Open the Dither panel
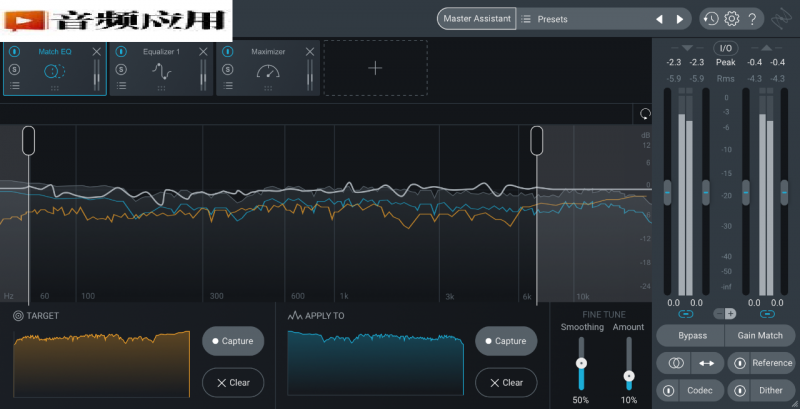The image size is (800, 409). point(770,391)
